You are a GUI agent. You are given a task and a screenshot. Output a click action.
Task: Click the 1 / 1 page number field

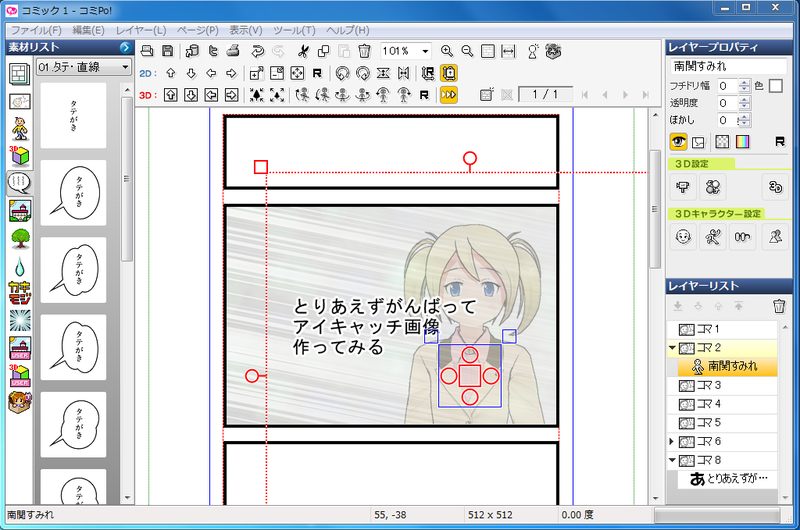click(545, 94)
